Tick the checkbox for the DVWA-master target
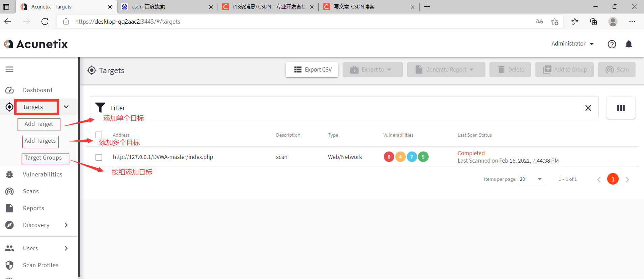This screenshot has height=279, width=644. (x=99, y=157)
